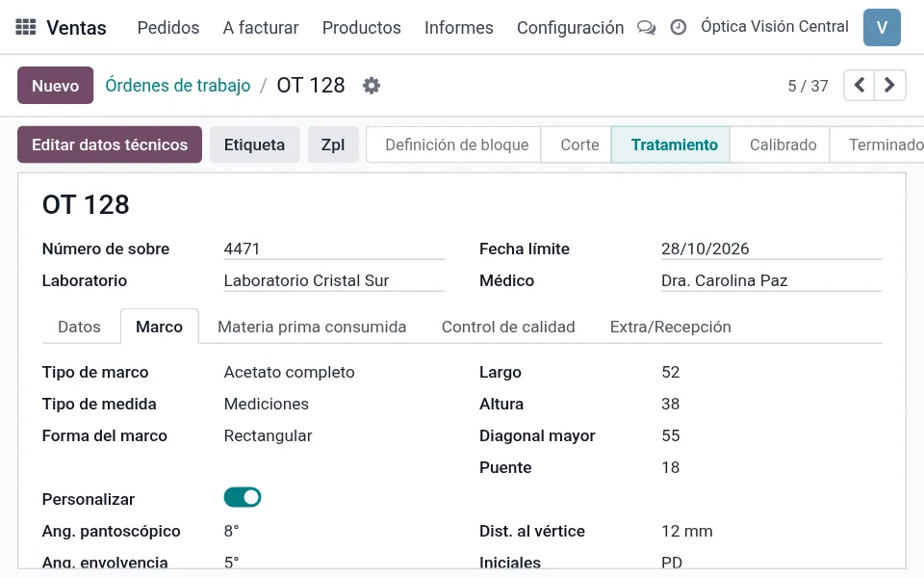Click Ang. pantoscópico value 8°
This screenshot has height=578, width=924.
point(232,532)
